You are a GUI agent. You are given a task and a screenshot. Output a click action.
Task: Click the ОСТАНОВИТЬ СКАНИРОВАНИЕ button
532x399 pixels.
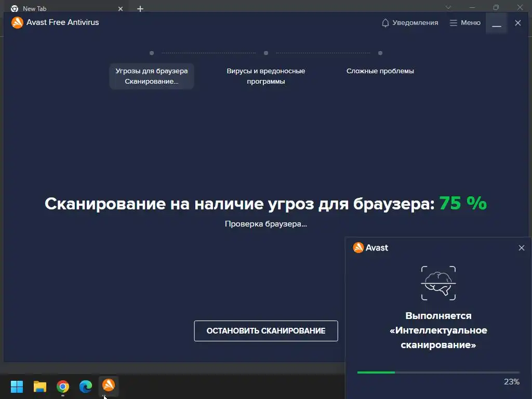pyautogui.click(x=266, y=331)
